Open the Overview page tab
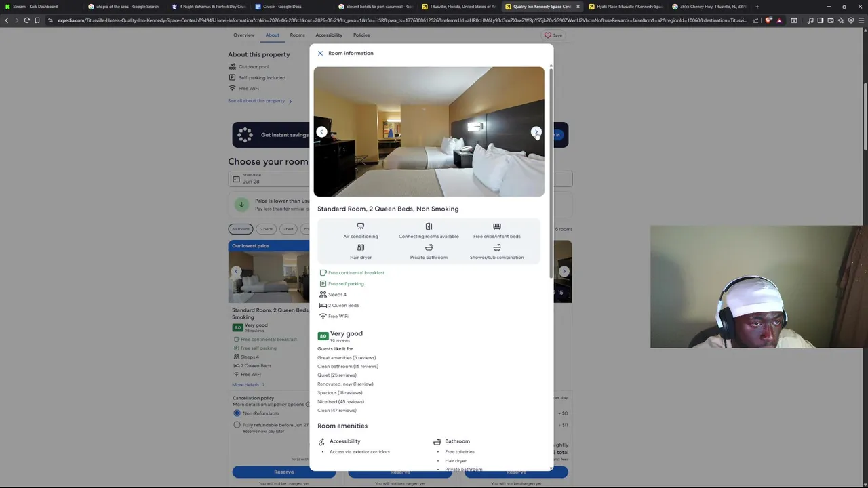This screenshot has width=868, height=488. [244, 35]
